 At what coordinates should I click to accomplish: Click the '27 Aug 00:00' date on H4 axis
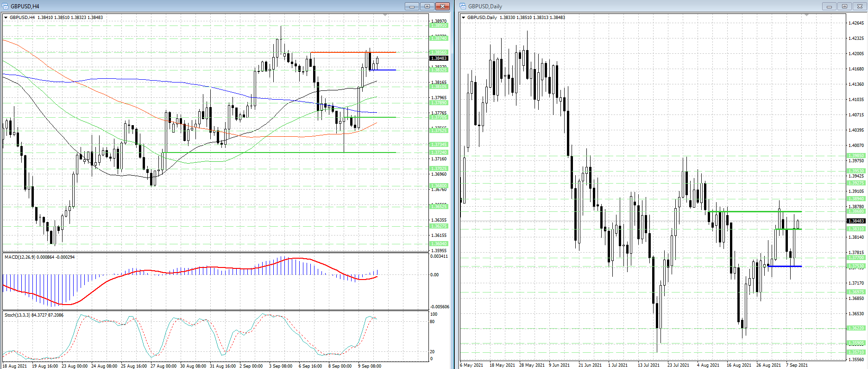click(x=163, y=366)
